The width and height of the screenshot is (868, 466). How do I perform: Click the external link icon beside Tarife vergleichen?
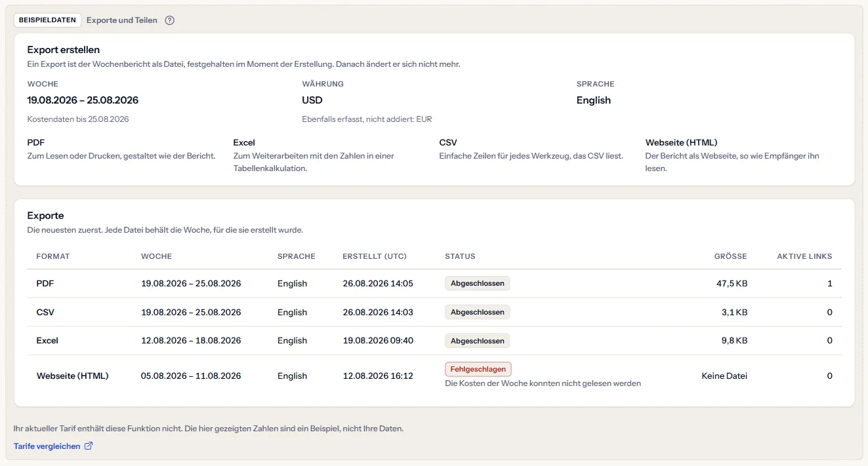tap(89, 446)
